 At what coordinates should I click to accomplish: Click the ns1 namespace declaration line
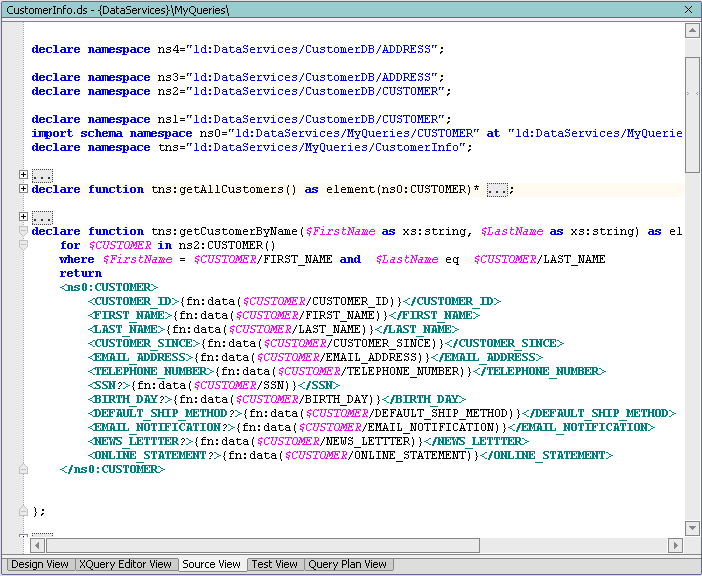[x=241, y=119]
